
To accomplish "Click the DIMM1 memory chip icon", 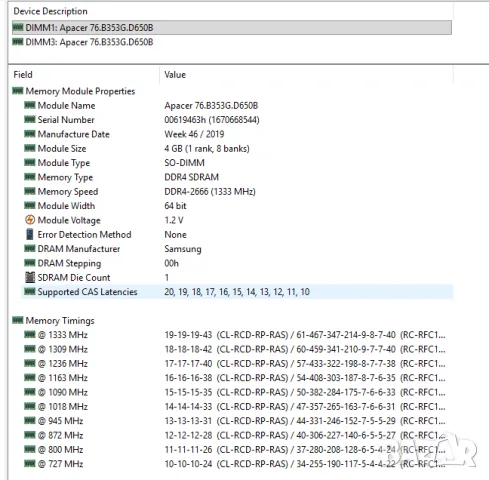I will (18, 27).
